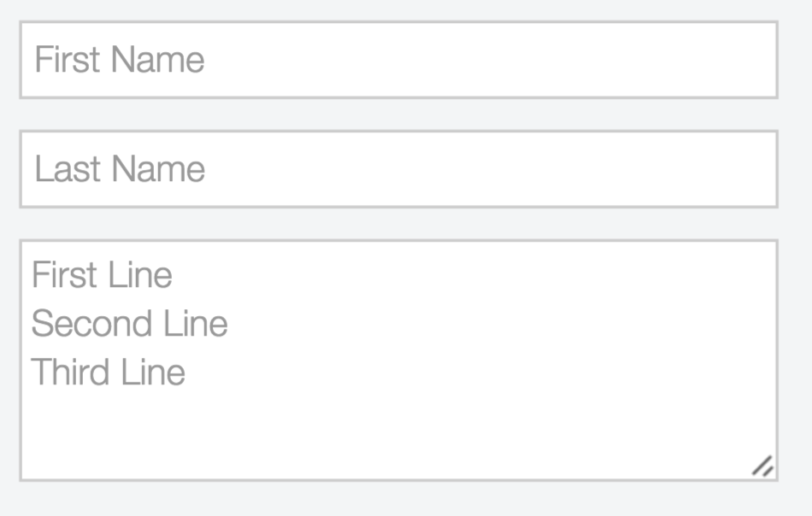Place cursor on Third Line placeholder
Image resolution: width=812 pixels, height=516 pixels.
(108, 372)
